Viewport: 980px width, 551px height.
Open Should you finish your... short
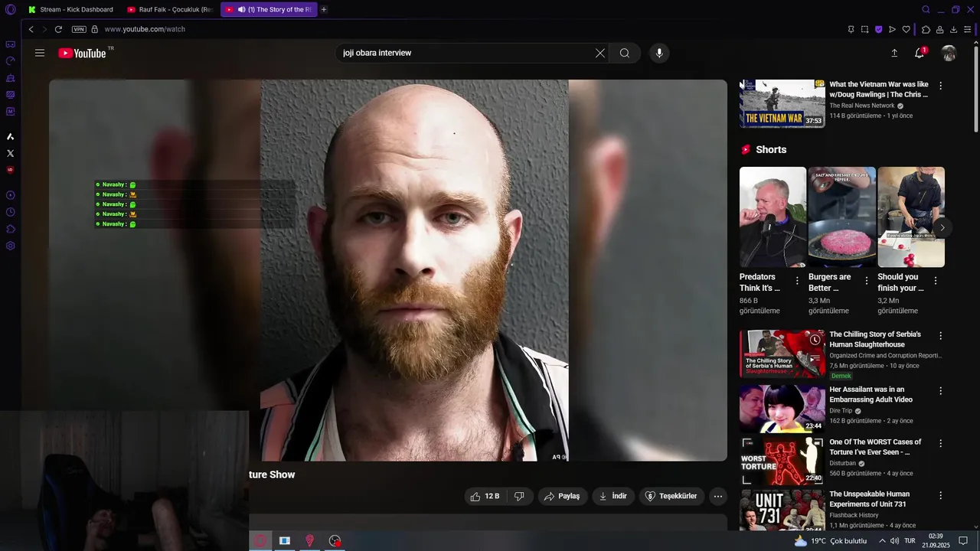pos(911,217)
